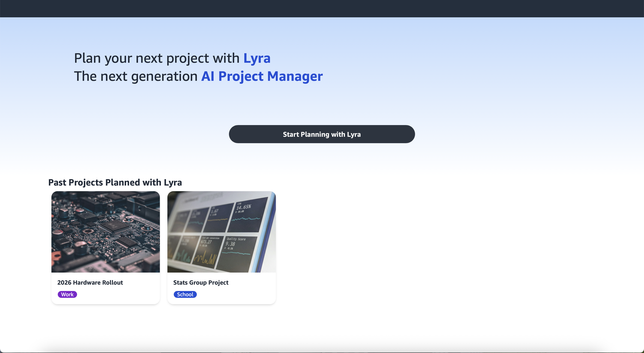Click the large chip on the circuit board image

tap(114, 226)
